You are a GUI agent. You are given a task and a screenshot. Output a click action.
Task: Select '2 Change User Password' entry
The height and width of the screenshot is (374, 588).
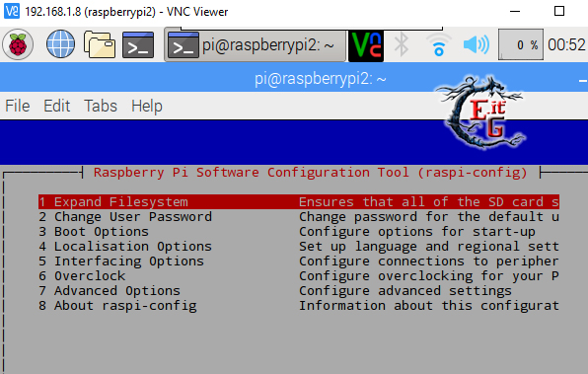(299, 217)
